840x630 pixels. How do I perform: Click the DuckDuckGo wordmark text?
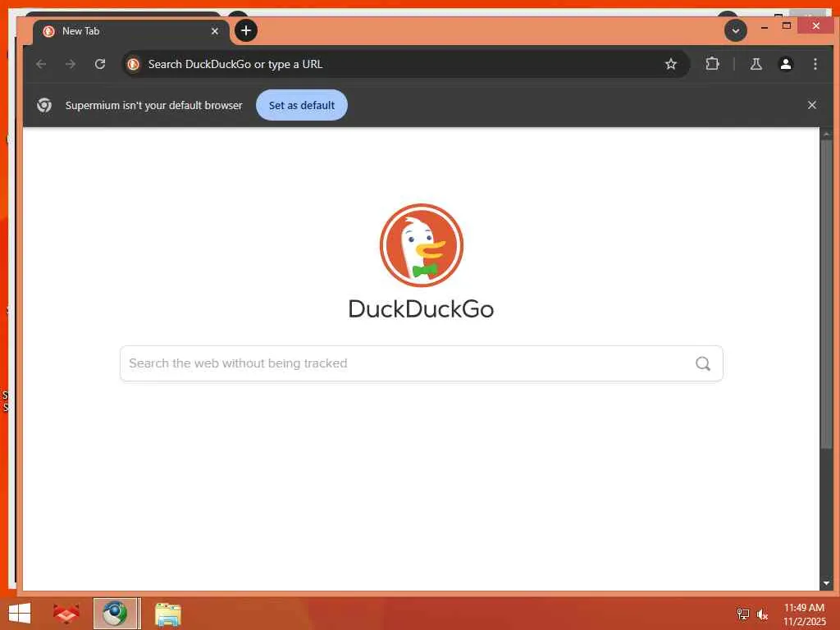coord(421,309)
